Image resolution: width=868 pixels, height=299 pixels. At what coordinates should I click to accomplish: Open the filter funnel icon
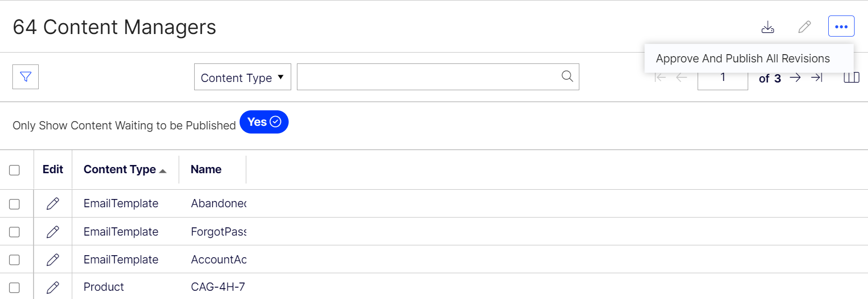pyautogui.click(x=25, y=76)
